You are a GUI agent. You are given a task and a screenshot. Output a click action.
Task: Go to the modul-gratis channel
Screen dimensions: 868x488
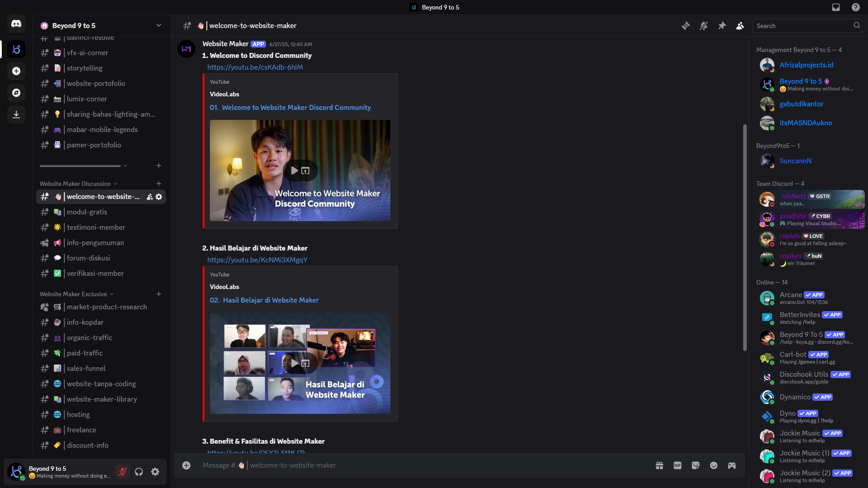pyautogui.click(x=101, y=212)
